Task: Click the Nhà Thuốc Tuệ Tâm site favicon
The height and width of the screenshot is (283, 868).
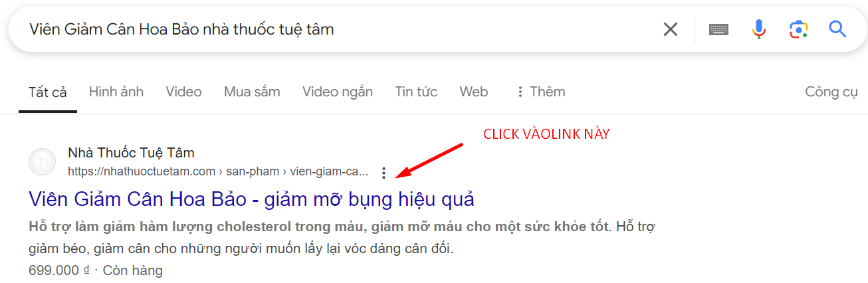Action: coord(42,162)
